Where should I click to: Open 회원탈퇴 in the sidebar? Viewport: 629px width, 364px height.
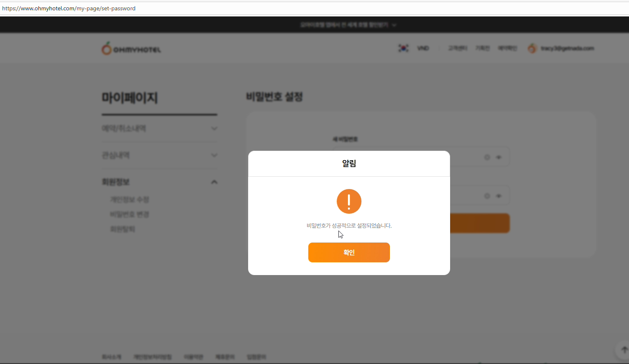[x=122, y=229]
